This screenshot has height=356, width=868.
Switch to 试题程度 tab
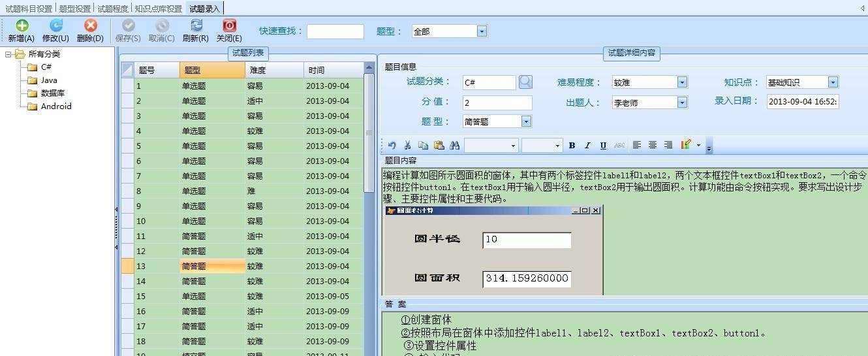point(113,8)
